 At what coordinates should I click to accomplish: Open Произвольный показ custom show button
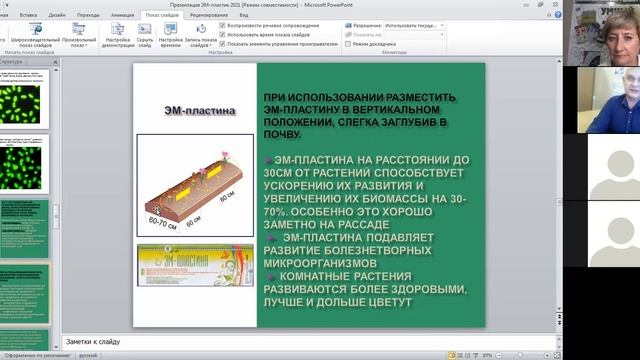point(79,35)
